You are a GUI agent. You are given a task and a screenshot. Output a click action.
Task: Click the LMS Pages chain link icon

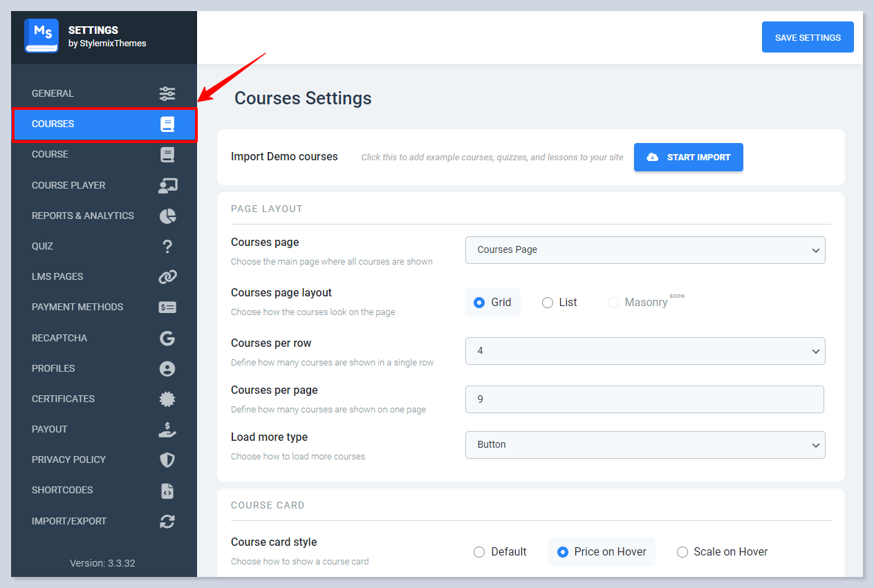[167, 276]
